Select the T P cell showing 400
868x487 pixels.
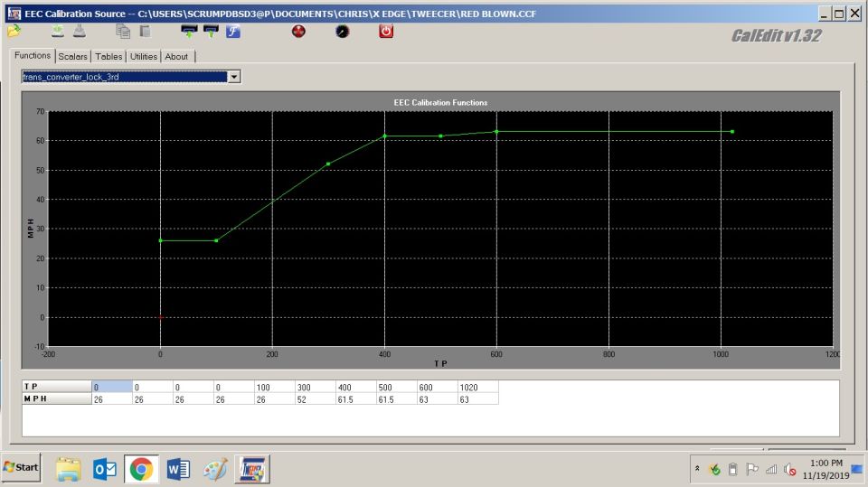click(x=356, y=387)
